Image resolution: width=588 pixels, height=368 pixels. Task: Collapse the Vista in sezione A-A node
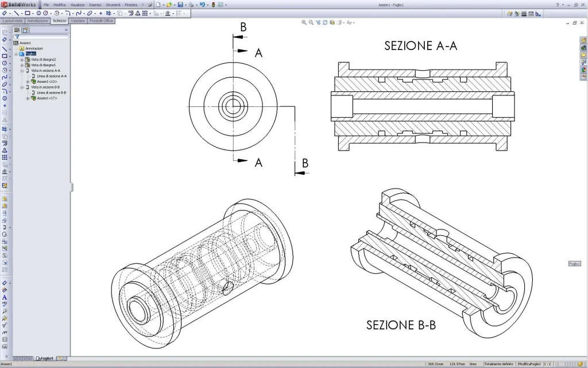point(22,71)
